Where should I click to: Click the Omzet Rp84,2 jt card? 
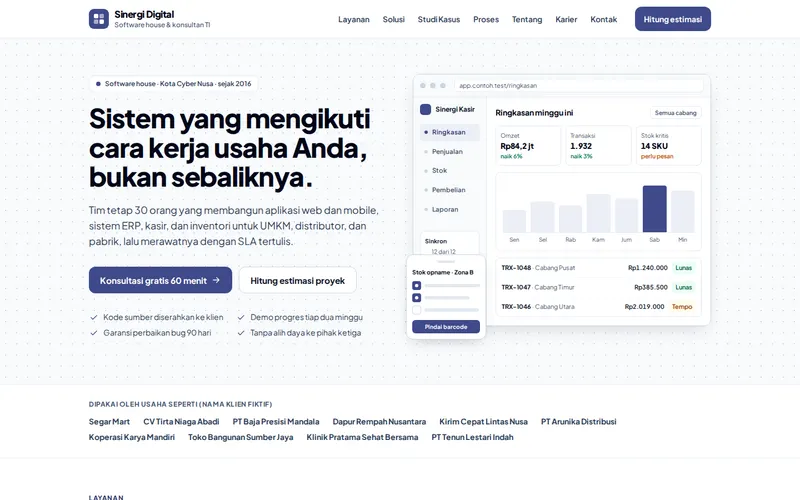(528, 146)
